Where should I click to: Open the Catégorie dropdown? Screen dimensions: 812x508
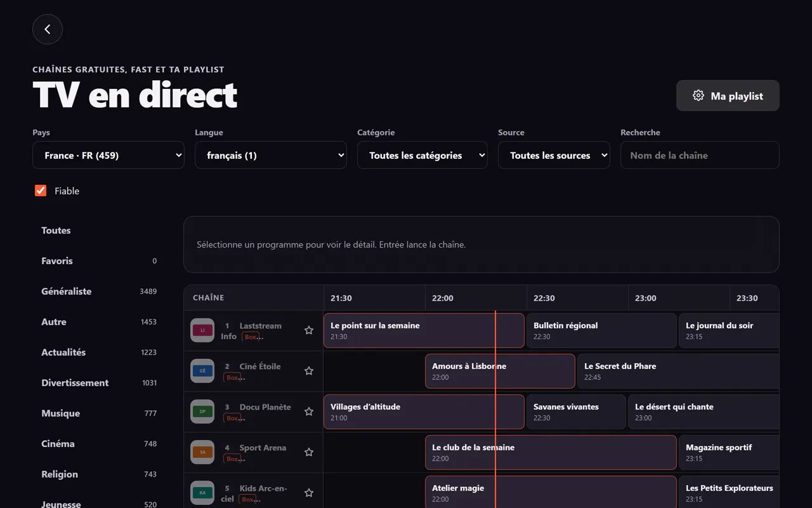click(422, 155)
